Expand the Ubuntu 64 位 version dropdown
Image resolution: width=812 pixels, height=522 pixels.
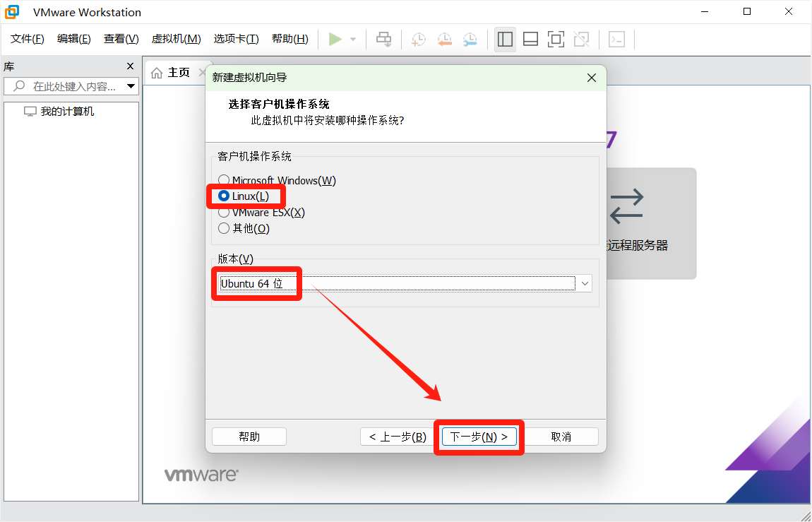[x=584, y=283]
